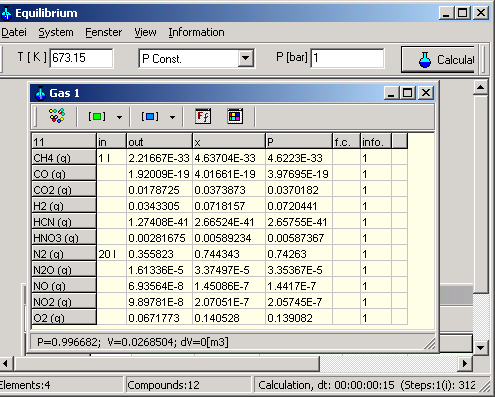The height and width of the screenshot is (397, 495).
Task: Click the Calculate button
Action: tap(439, 60)
